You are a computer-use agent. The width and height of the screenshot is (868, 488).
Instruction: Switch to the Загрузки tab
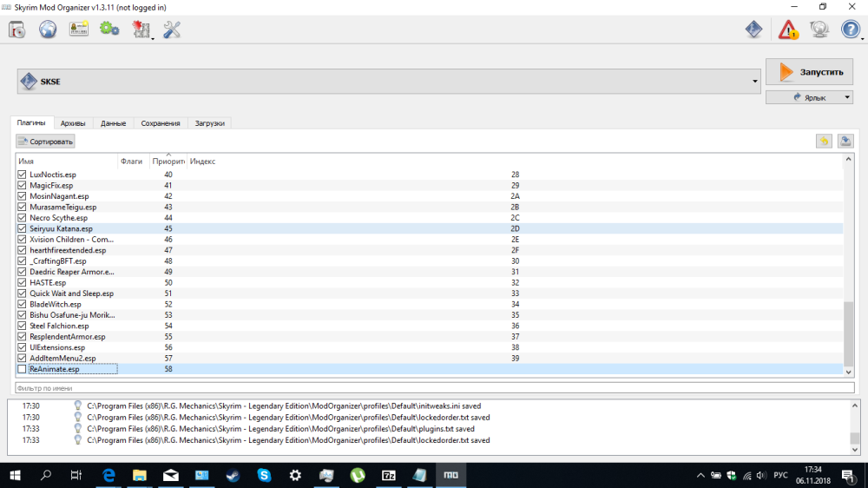(210, 123)
